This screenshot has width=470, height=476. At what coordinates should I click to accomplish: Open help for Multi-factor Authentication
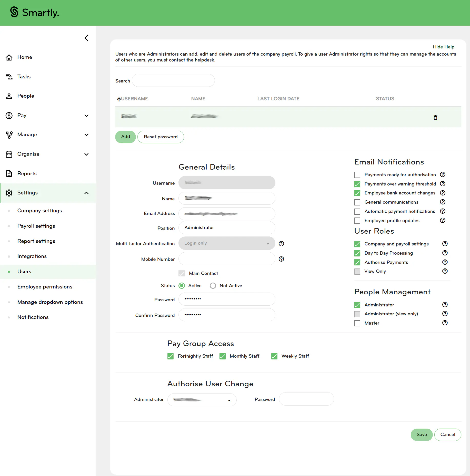coord(281,243)
